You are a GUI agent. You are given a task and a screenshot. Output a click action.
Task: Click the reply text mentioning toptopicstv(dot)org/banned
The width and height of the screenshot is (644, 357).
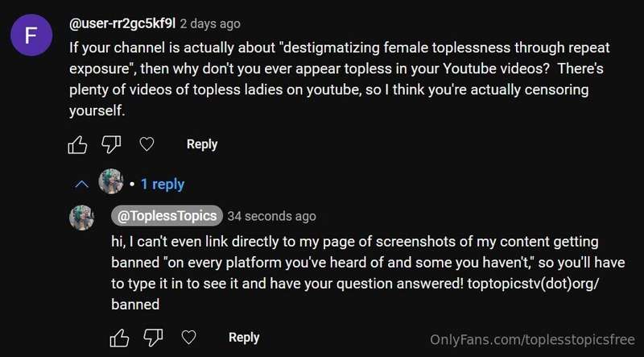368,273
